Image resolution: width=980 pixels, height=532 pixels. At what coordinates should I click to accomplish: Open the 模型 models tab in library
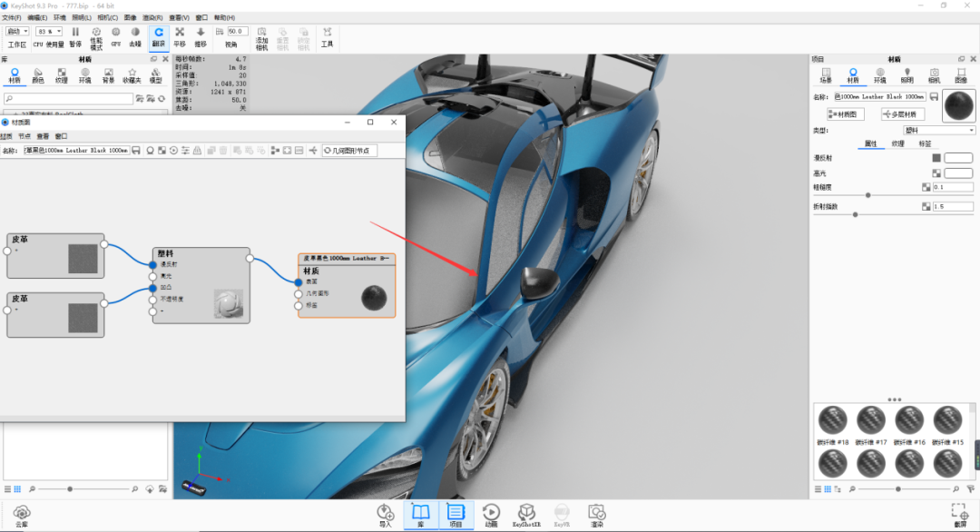coord(156,75)
